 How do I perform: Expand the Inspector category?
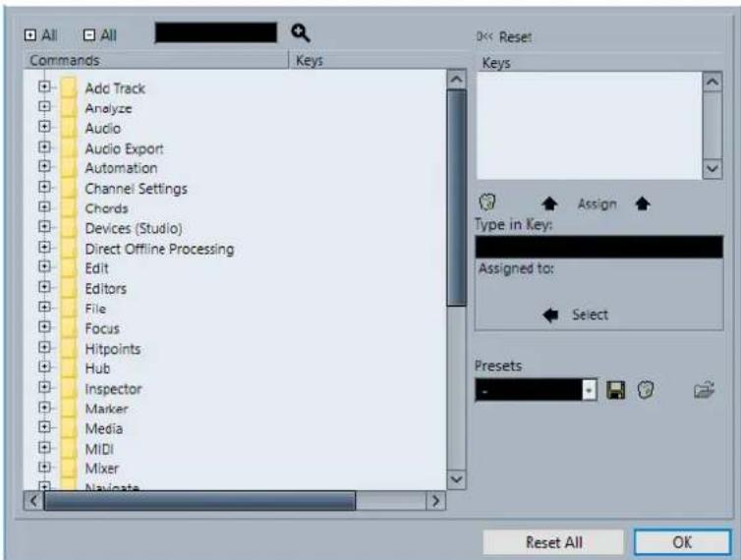pos(44,387)
